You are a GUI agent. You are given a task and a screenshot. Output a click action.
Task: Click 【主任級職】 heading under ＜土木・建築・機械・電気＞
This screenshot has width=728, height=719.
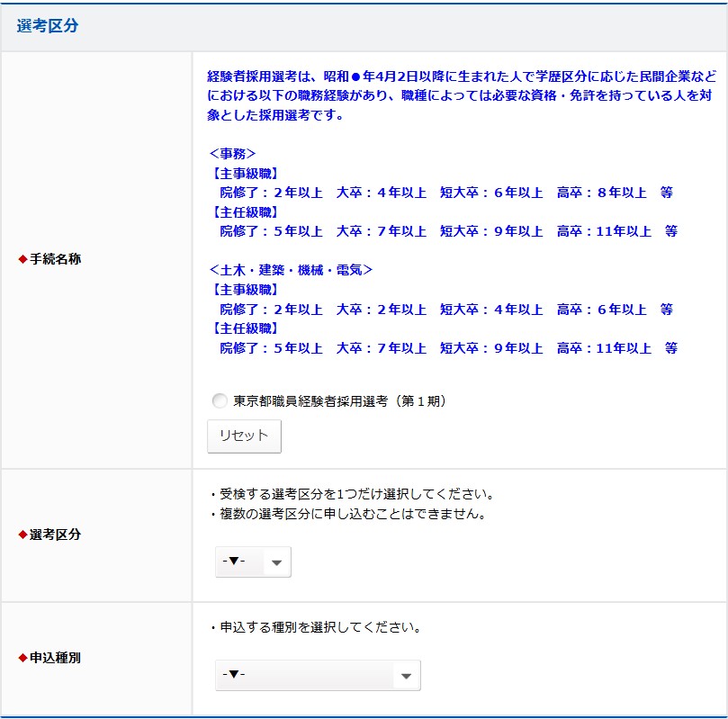[243, 328]
